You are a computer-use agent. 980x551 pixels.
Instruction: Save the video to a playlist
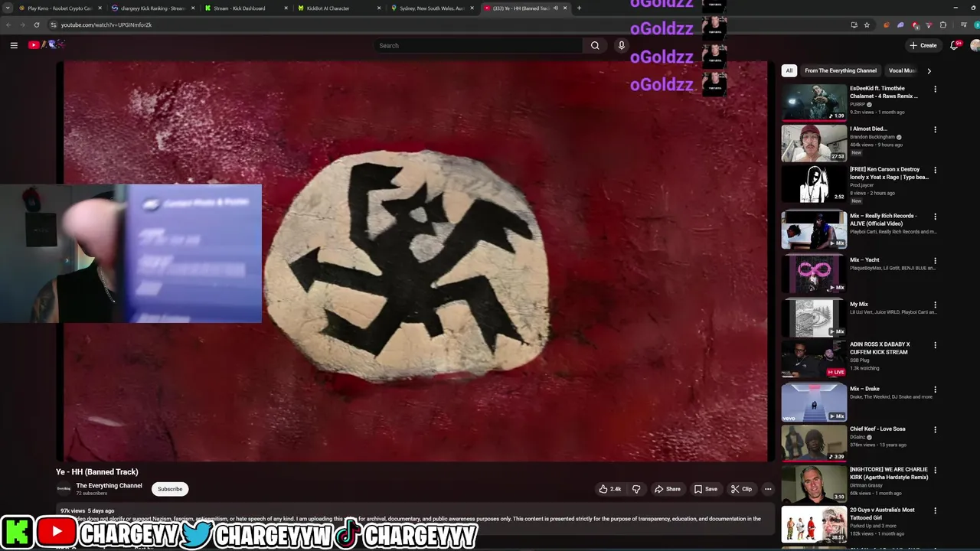pyautogui.click(x=705, y=489)
